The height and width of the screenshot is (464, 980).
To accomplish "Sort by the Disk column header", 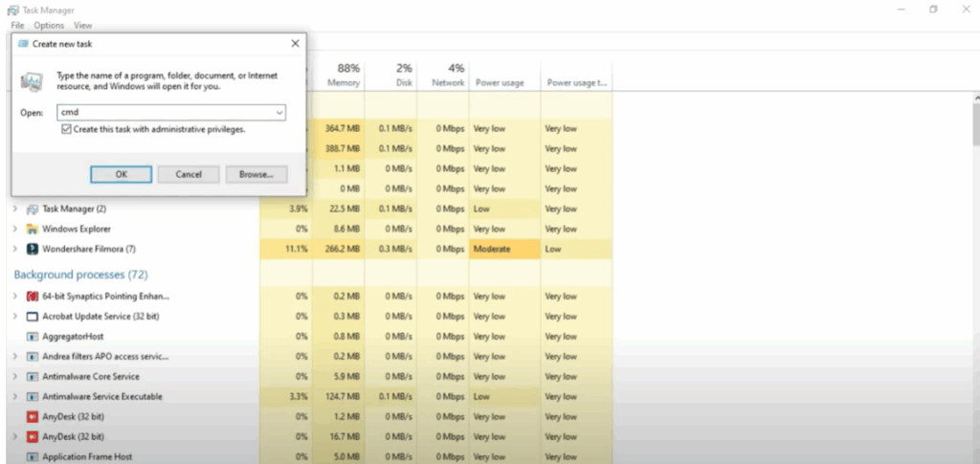I will (390, 76).
